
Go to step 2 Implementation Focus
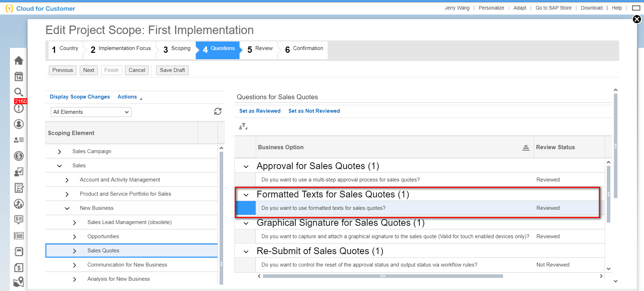point(121,50)
